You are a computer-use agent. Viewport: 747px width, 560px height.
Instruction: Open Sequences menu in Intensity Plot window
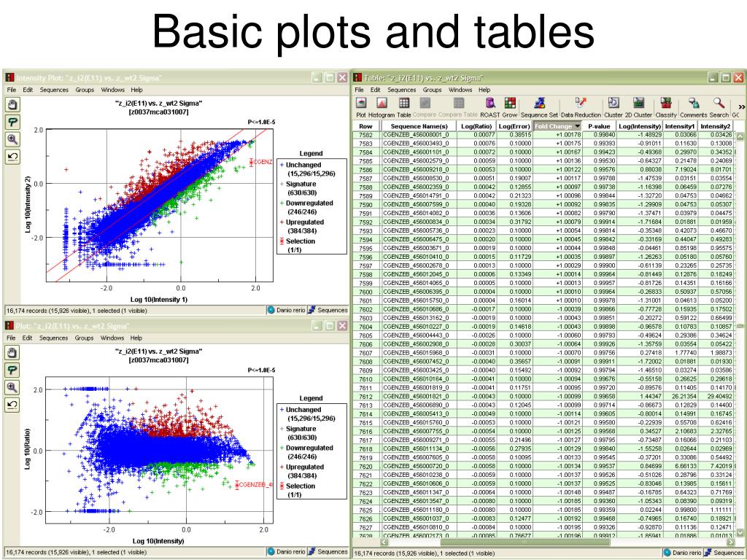[54, 90]
